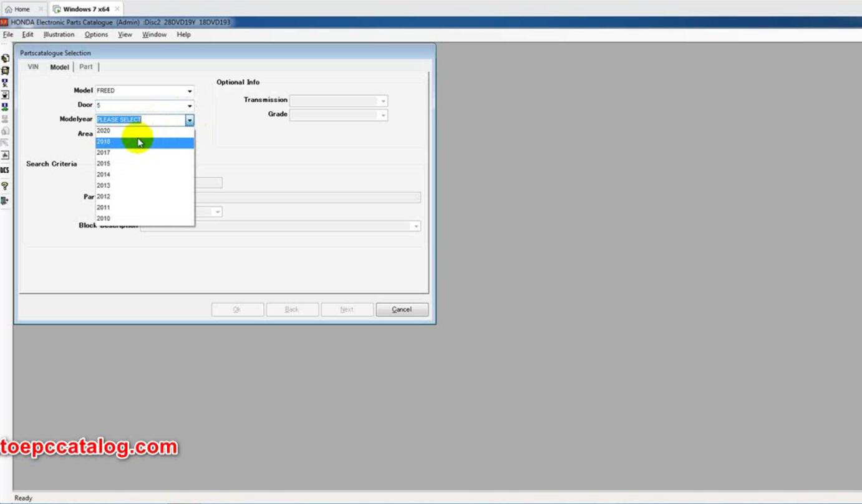The height and width of the screenshot is (504, 862).
Task: Click the Next button
Action: pyautogui.click(x=347, y=309)
